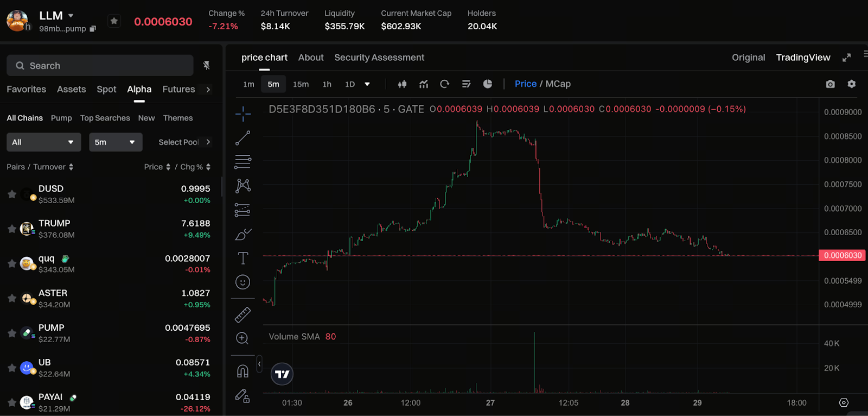Click the TRUMP token avatar icon
868x416 pixels.
coord(27,229)
